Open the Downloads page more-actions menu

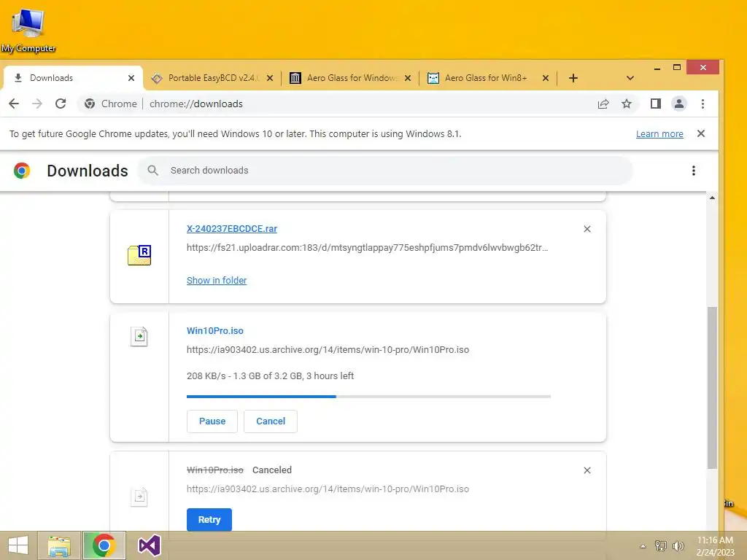click(693, 171)
